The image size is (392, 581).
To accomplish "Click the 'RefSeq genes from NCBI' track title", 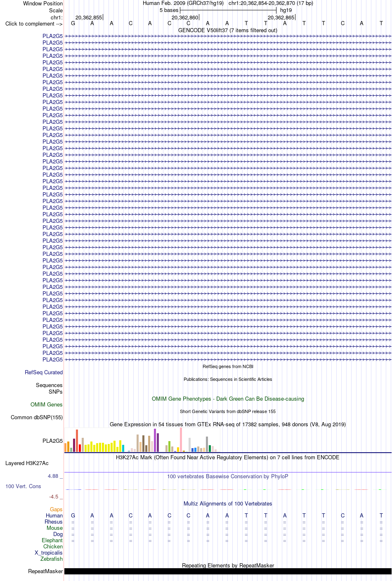I will (228, 366).
